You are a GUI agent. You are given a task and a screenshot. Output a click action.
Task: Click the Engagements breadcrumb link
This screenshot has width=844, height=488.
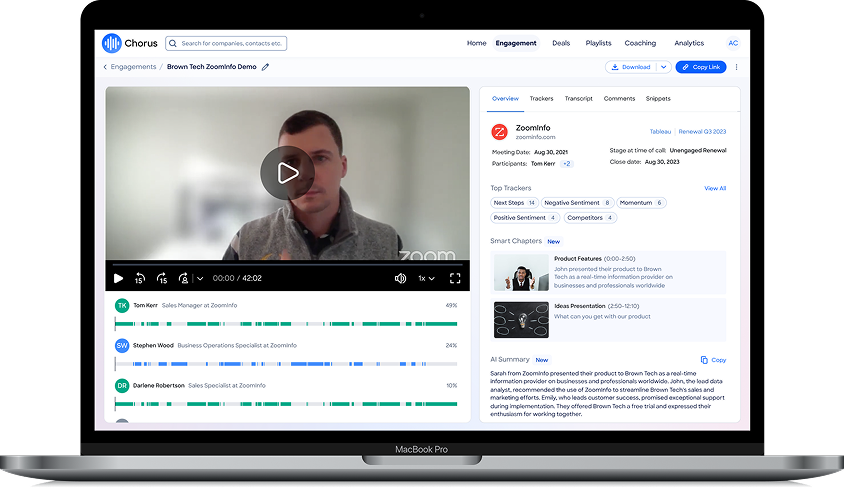click(133, 67)
